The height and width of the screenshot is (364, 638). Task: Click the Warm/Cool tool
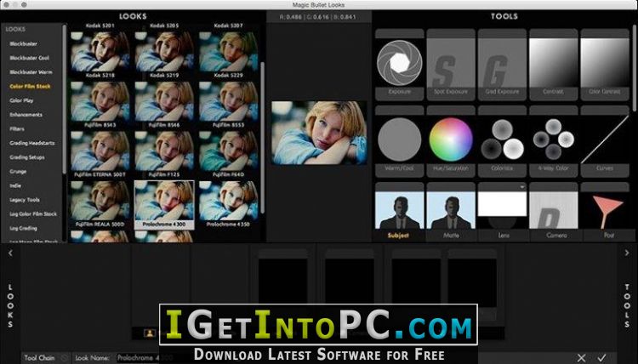click(399, 139)
